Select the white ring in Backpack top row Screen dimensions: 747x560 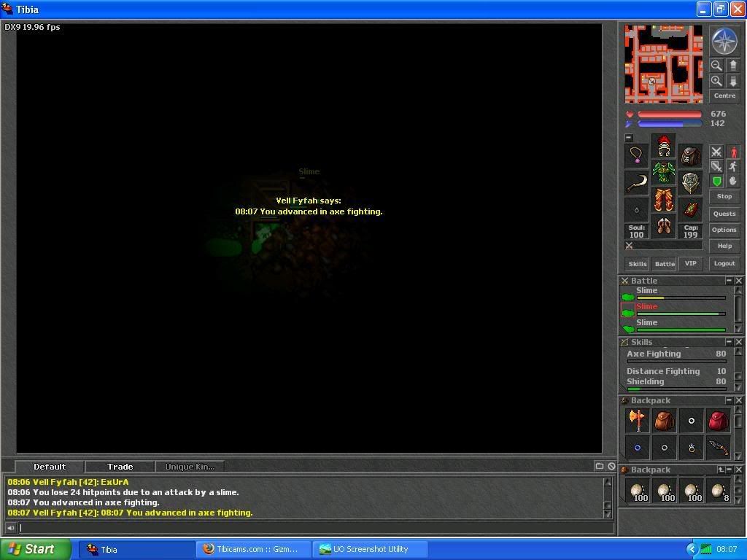[692, 421]
